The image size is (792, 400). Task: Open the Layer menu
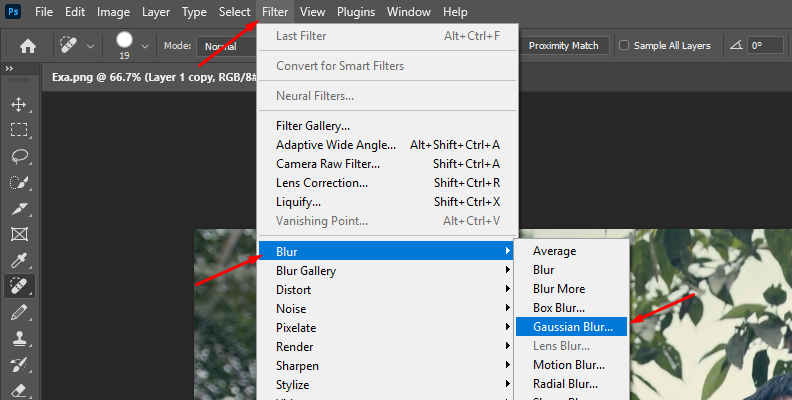tap(156, 12)
